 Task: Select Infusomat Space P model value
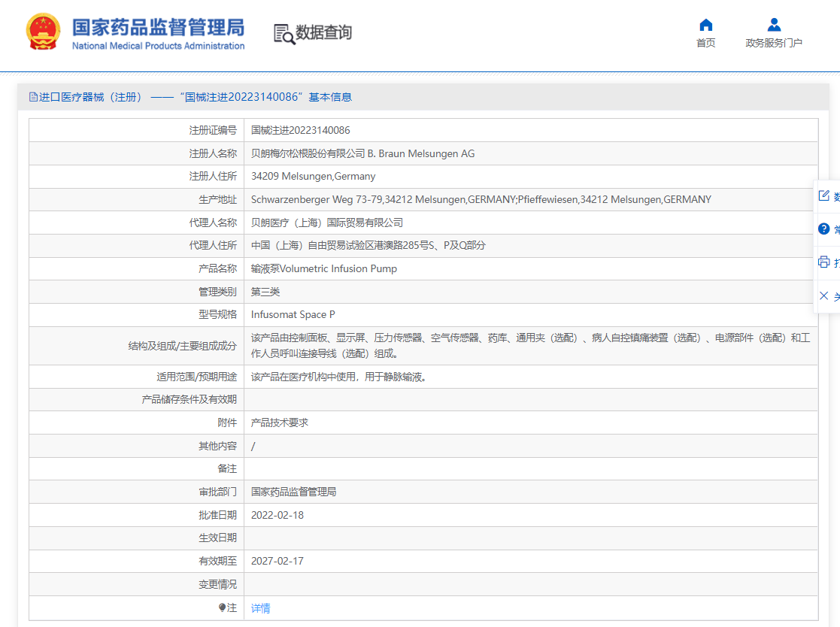tap(293, 314)
